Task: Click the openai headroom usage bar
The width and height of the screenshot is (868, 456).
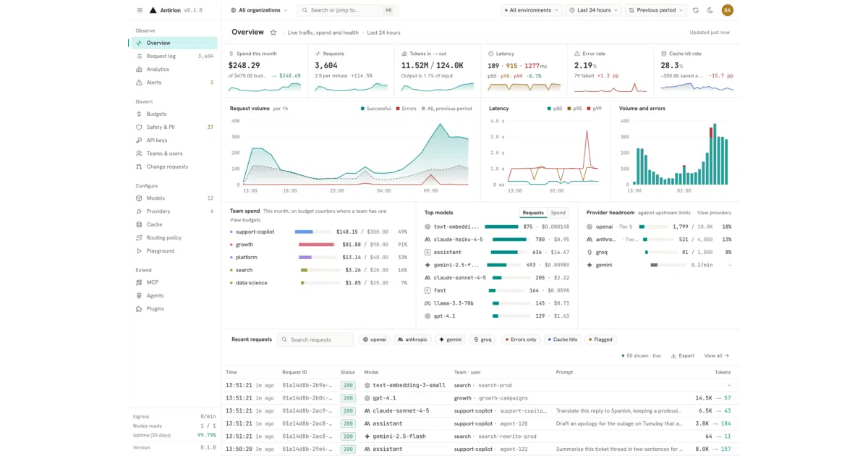Action: click(x=653, y=227)
